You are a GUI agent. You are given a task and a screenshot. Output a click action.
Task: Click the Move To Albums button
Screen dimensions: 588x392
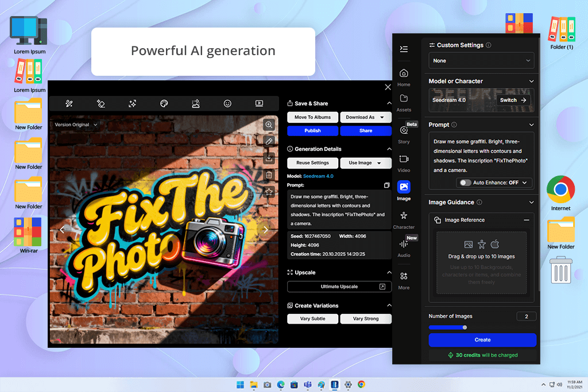[313, 117]
